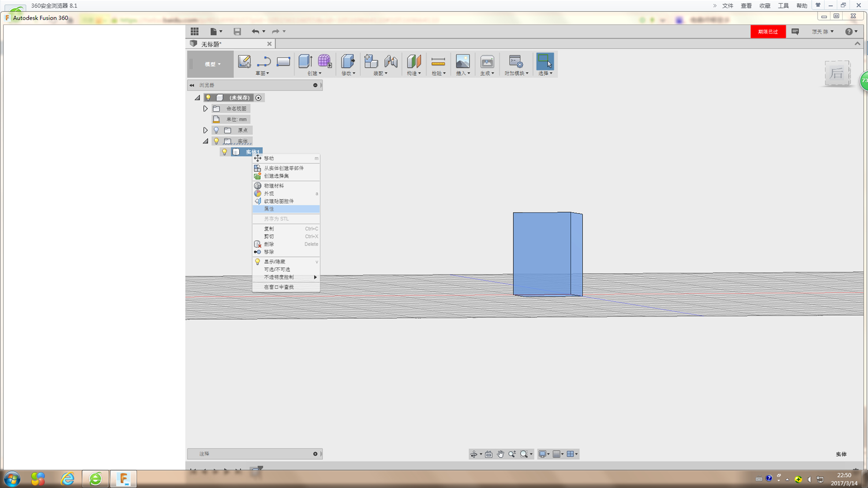Viewport: 868px width, 488px height.
Task: Select 物理材料 in the context menu
Action: [x=274, y=186]
